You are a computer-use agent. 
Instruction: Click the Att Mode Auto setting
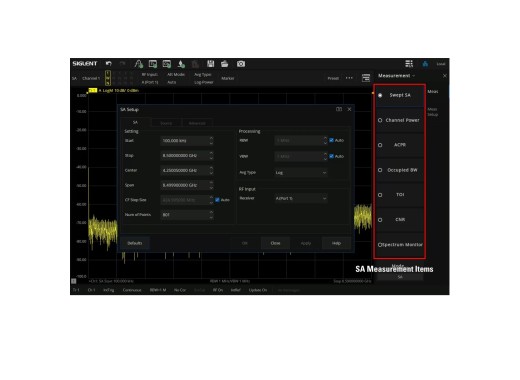coord(176,78)
